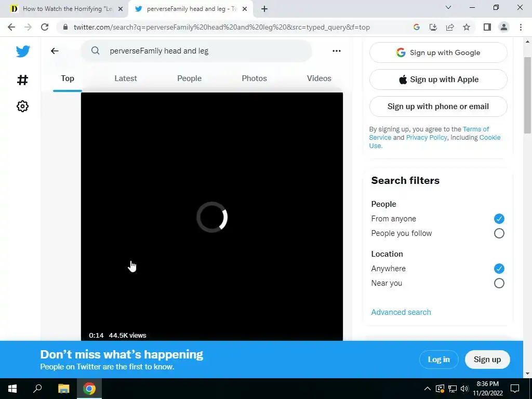Select the Top results tab

68,78
